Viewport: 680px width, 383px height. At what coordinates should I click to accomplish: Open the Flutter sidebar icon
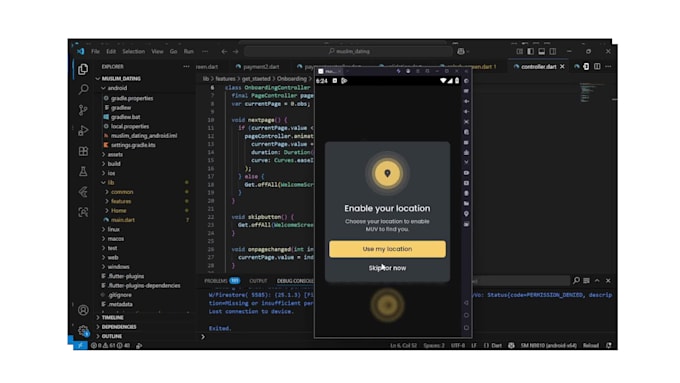point(83,192)
